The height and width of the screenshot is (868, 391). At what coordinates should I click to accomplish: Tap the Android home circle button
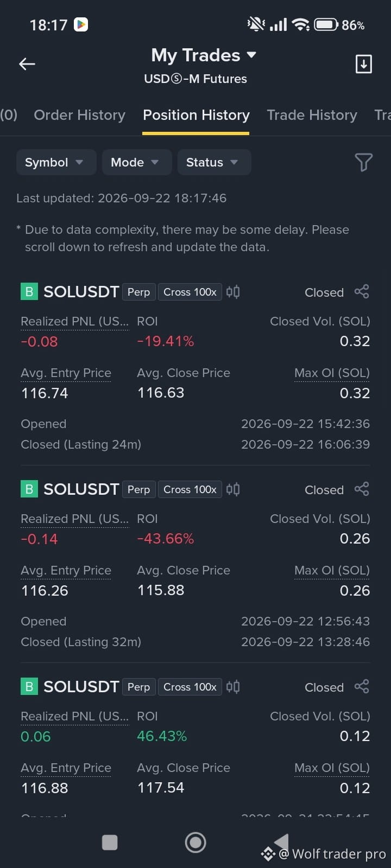pyautogui.click(x=195, y=843)
